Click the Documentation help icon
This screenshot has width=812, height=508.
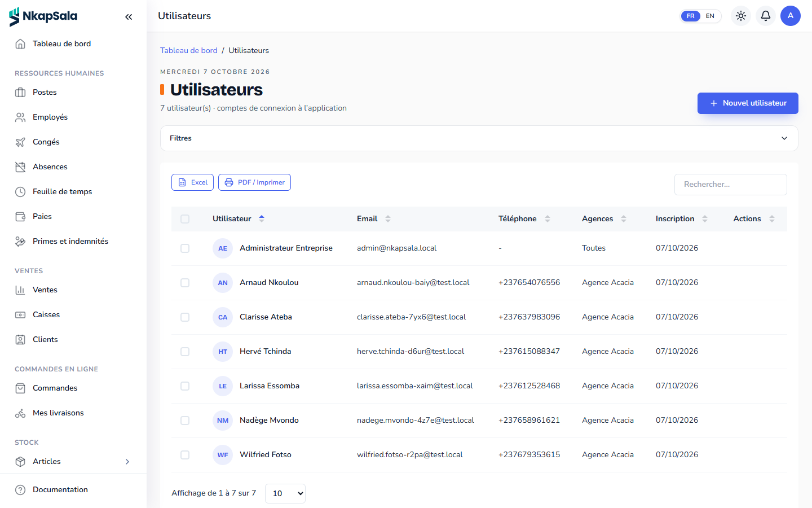pos(20,490)
